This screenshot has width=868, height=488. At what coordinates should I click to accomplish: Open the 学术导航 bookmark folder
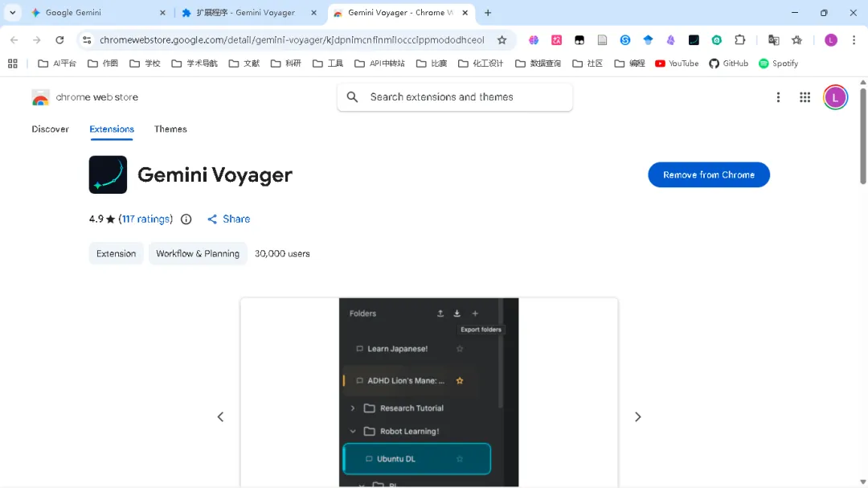194,64
